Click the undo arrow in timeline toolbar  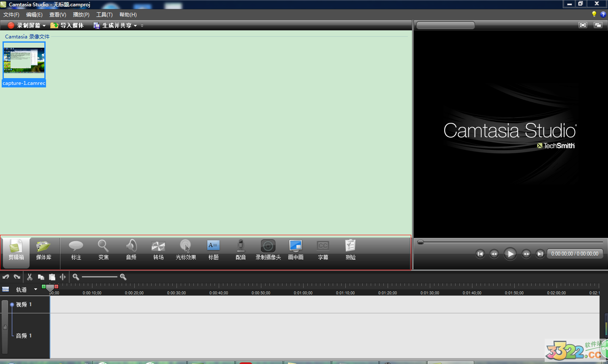coord(6,277)
